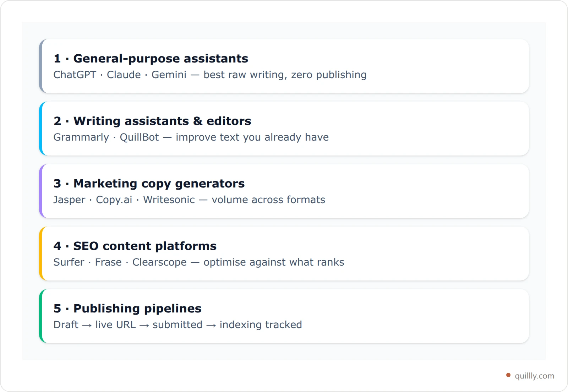568x392 pixels.
Task: Click the ChatGPT · Claude · Gemini description line
Action: [210, 75]
